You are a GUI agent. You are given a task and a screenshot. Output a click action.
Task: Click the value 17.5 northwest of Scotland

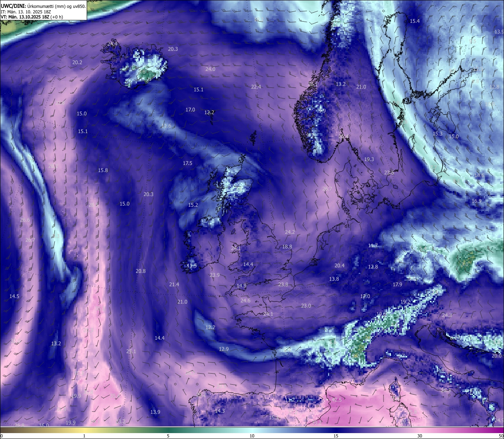point(187,163)
